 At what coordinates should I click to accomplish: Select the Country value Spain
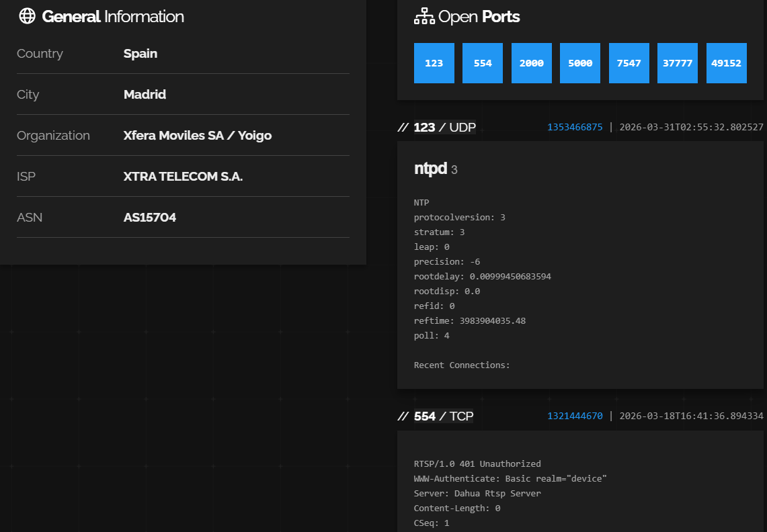click(140, 54)
